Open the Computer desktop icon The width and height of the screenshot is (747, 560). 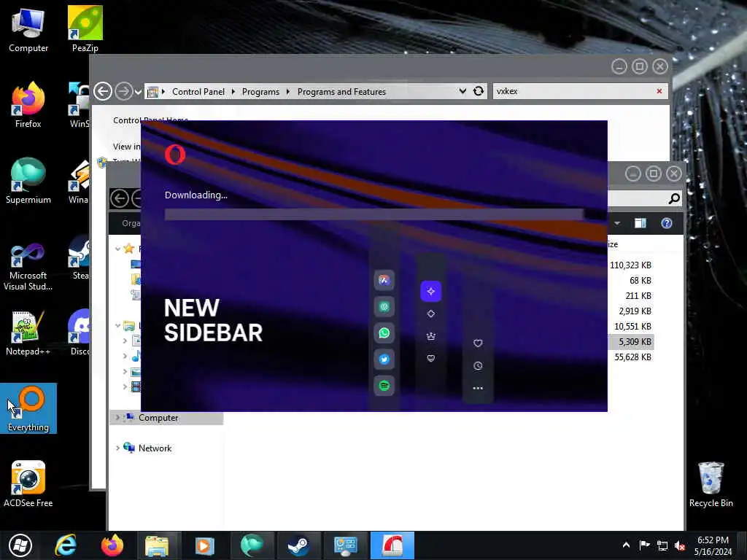(x=28, y=29)
